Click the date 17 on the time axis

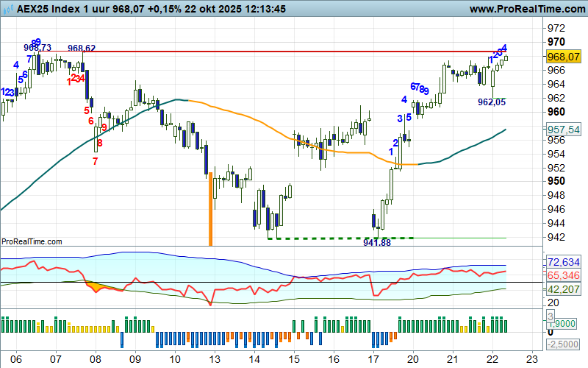[373, 359]
